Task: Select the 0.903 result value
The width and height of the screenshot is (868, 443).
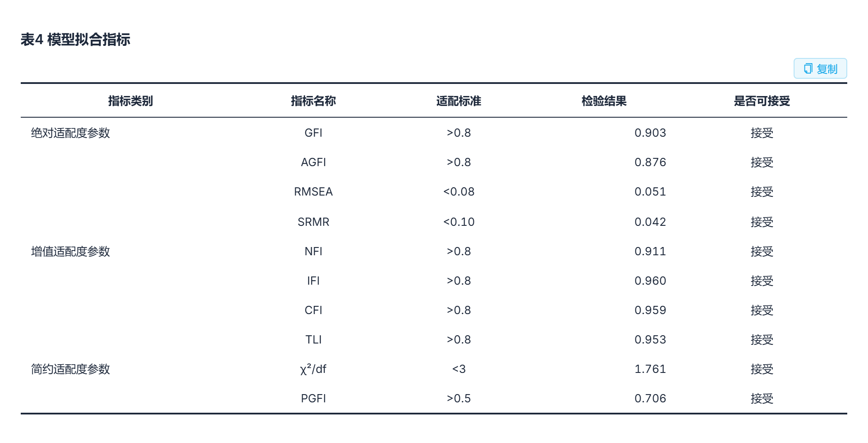Action: tap(650, 133)
